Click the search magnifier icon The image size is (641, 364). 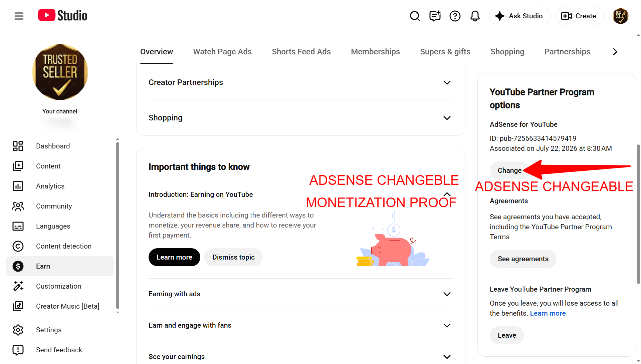[415, 16]
